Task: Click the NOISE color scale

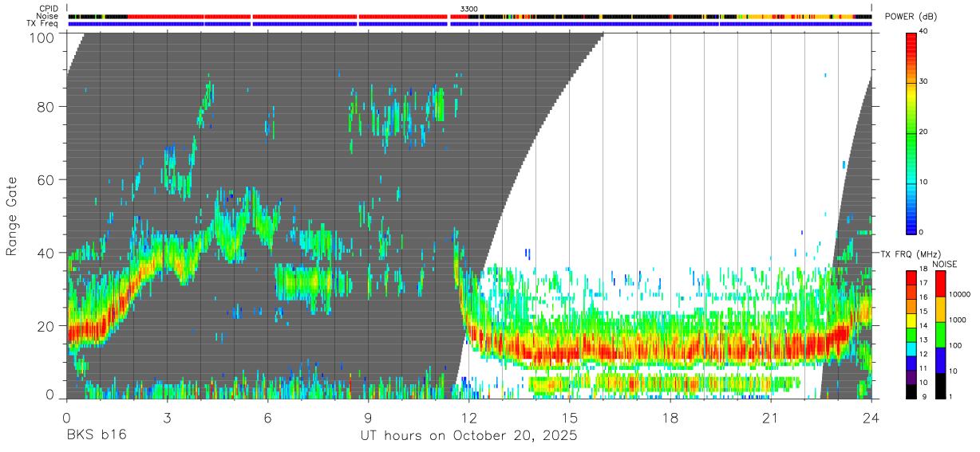Action: 940,335
